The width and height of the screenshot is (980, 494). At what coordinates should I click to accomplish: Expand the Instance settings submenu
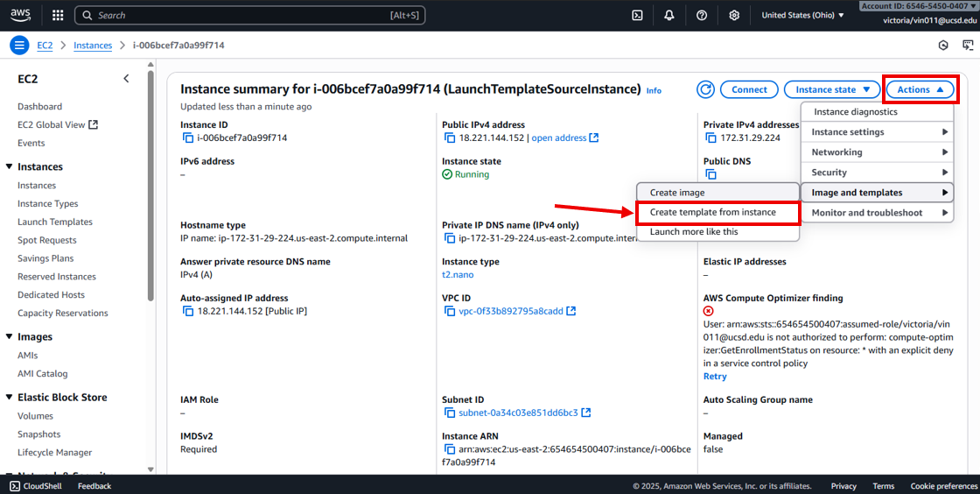tap(878, 132)
